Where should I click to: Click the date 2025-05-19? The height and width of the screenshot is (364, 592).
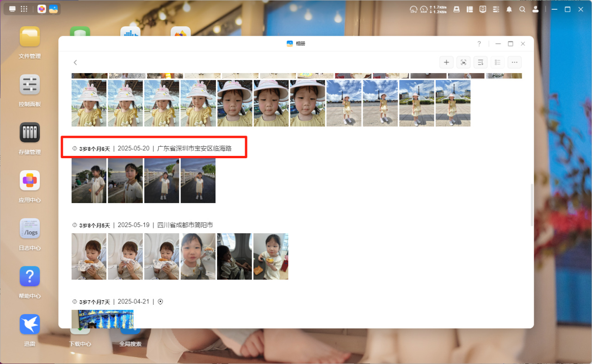coord(134,225)
